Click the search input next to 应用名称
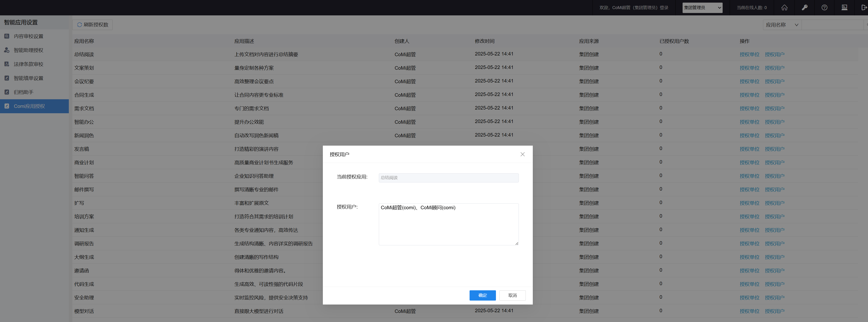 [832, 24]
